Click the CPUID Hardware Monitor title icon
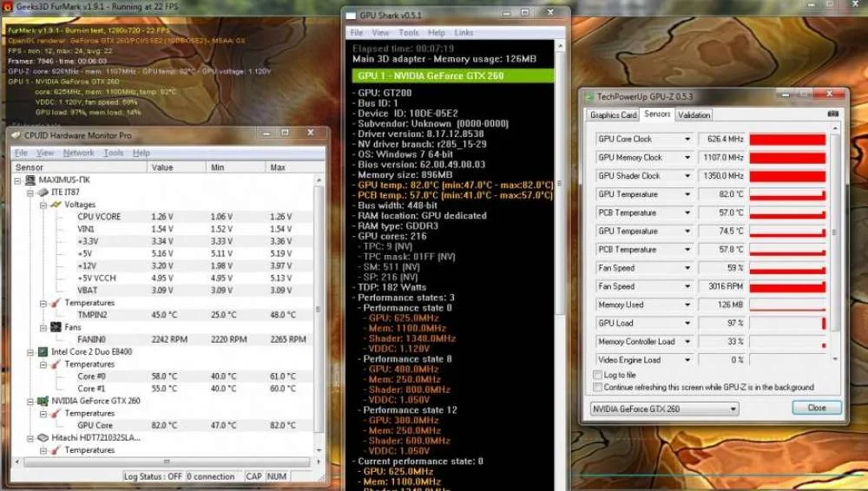Image resolution: width=868 pixels, height=491 pixels. pos(16,135)
